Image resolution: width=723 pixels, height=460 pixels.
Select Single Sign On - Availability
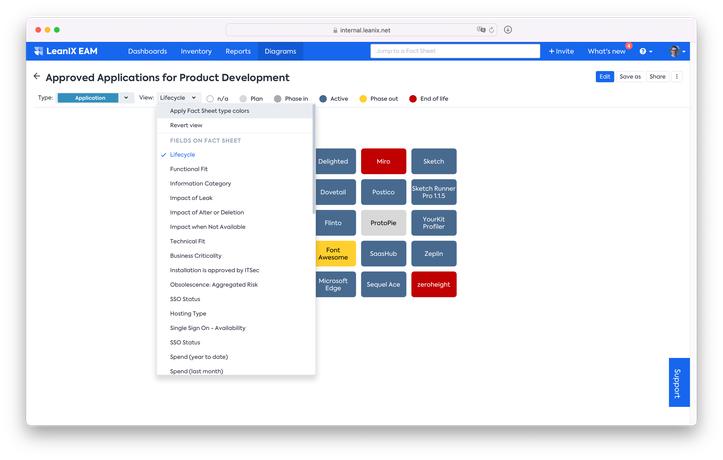(235, 328)
